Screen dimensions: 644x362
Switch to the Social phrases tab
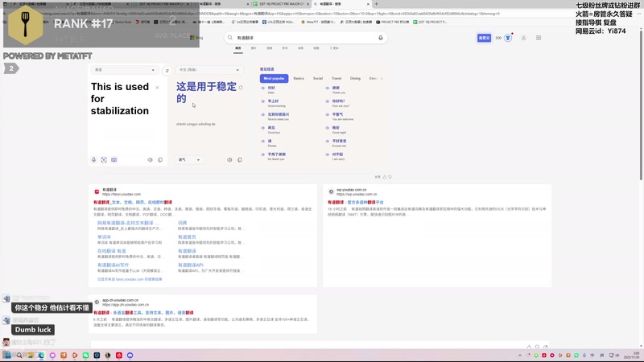(x=318, y=78)
